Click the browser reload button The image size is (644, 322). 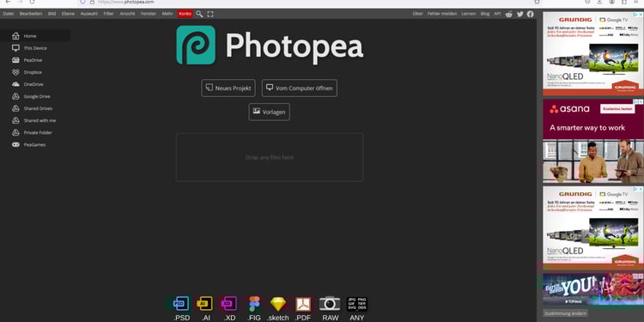pyautogui.click(x=32, y=2)
